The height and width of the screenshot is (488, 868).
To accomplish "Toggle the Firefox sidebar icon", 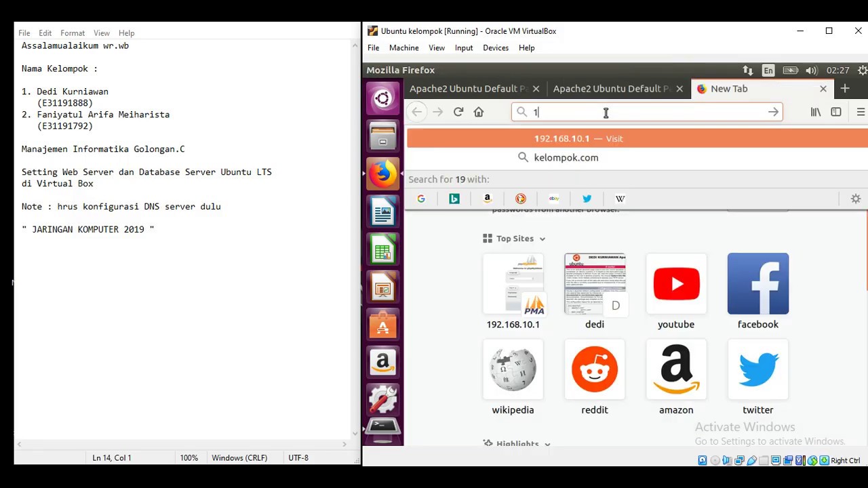I will click(836, 112).
